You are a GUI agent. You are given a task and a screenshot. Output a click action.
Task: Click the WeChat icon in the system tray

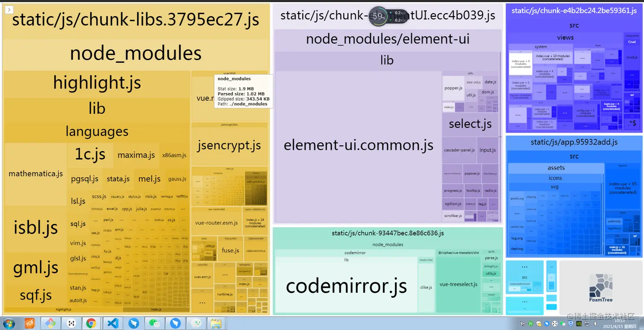(x=563, y=324)
